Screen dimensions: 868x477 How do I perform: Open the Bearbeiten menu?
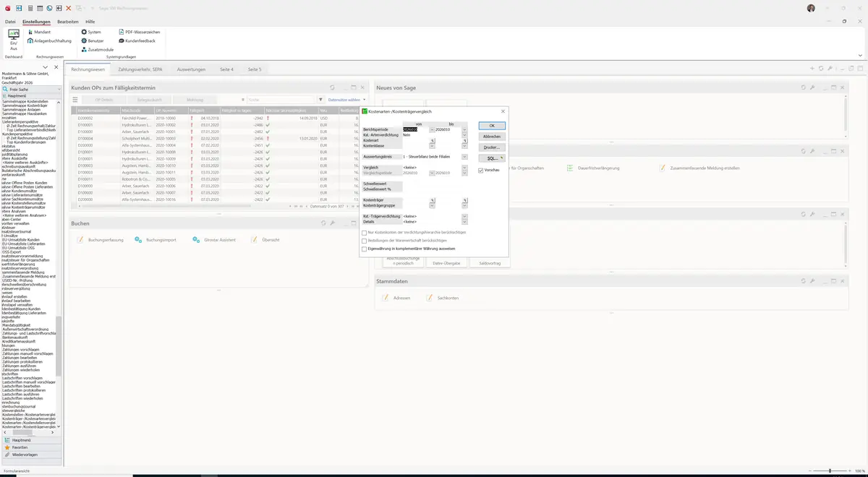pos(68,22)
